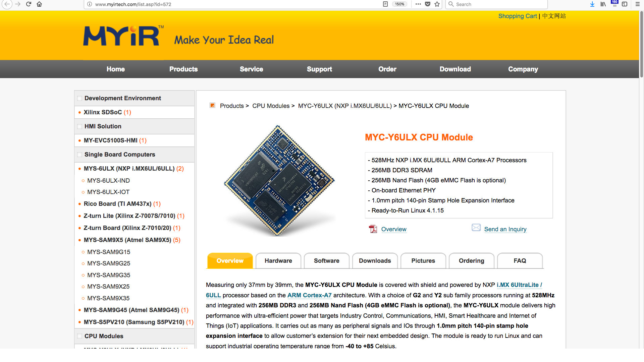This screenshot has width=644, height=362.
Task: Open MYS-6ULX-IOT sidebar item
Action: click(x=108, y=192)
